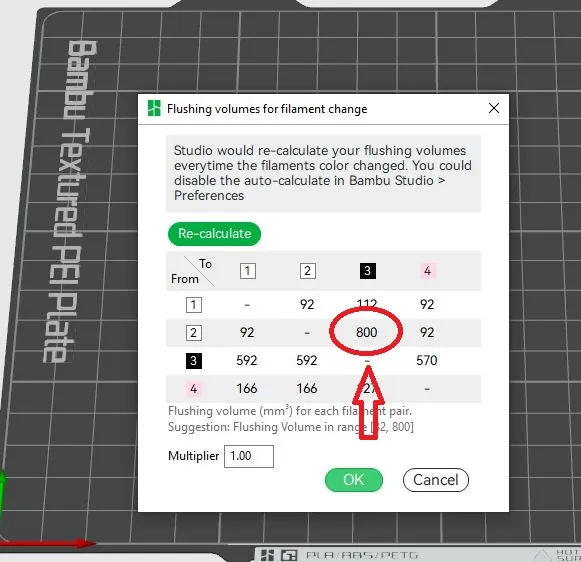581x562 pixels.
Task: Edit flushing volume from filament 1 to 4
Action: [x=427, y=305]
